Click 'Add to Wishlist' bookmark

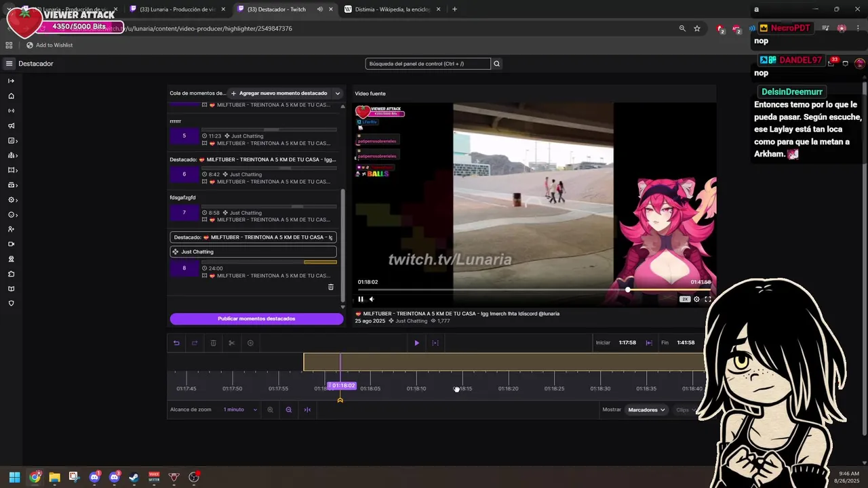49,45
